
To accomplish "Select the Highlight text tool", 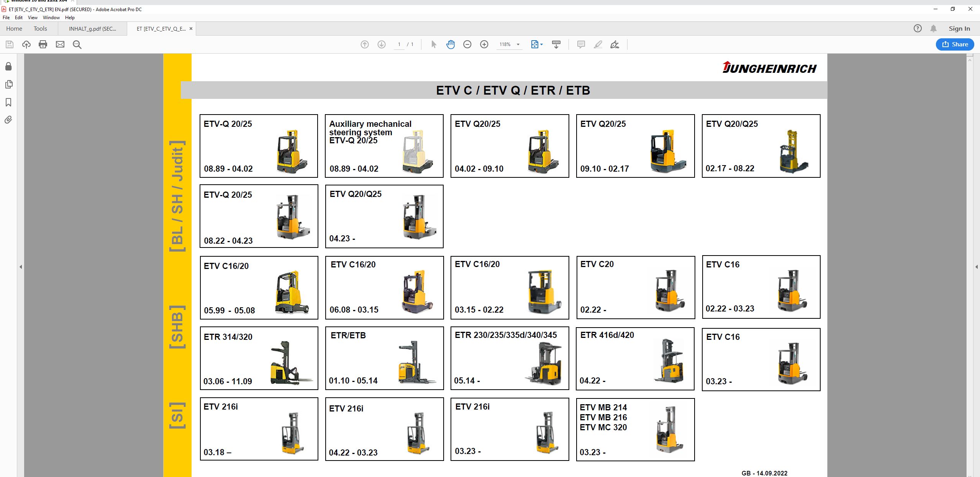I will [598, 44].
